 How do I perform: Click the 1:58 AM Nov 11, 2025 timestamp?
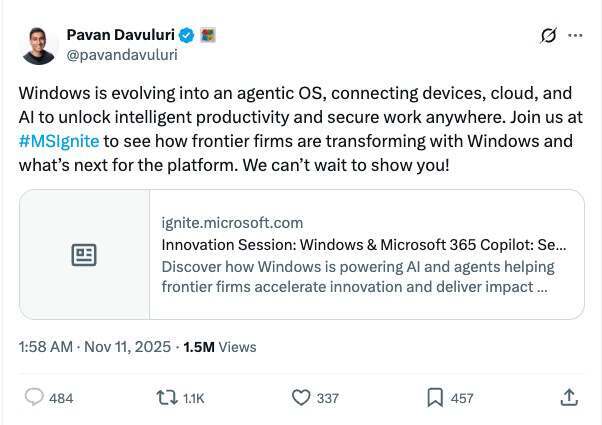(x=94, y=347)
